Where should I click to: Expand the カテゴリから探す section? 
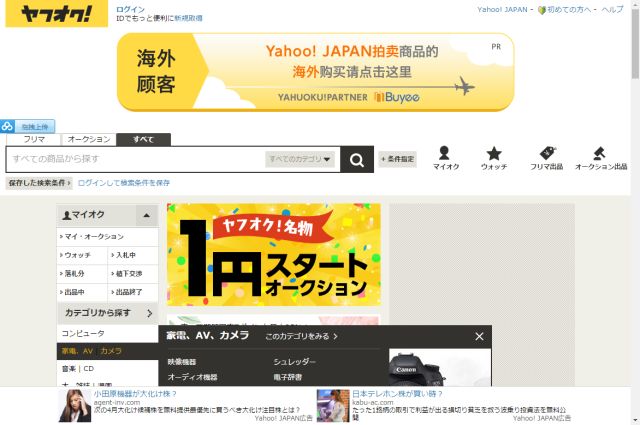(x=146, y=313)
